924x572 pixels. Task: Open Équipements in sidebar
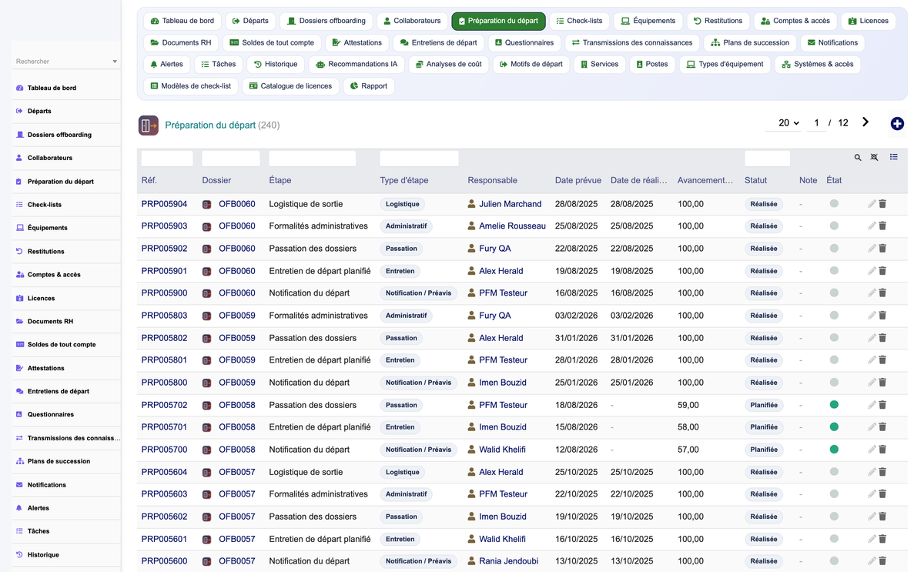(47, 228)
